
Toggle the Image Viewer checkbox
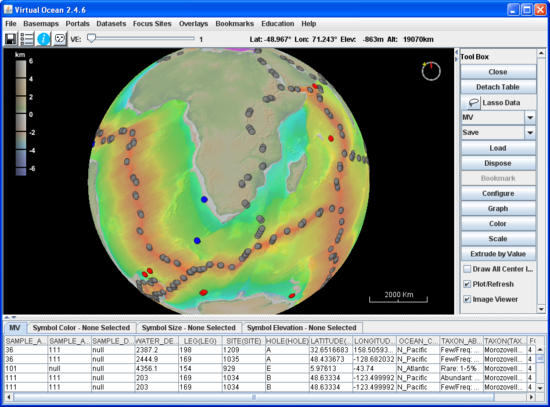tap(467, 299)
